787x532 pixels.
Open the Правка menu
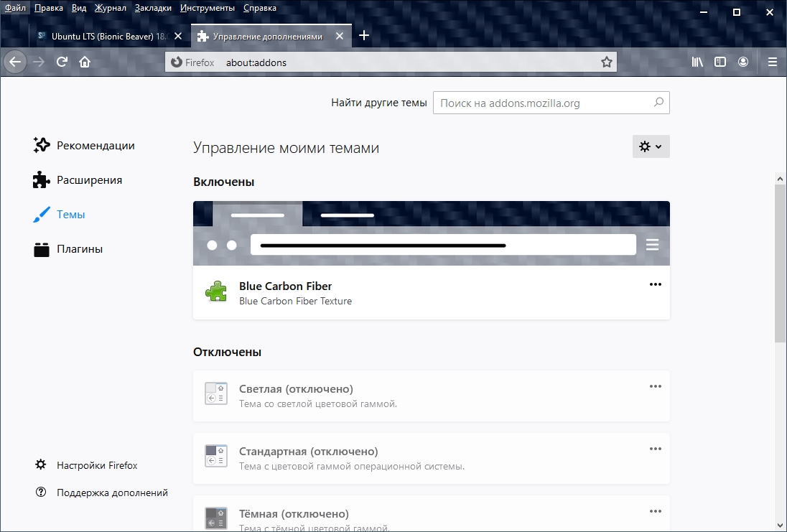point(49,8)
